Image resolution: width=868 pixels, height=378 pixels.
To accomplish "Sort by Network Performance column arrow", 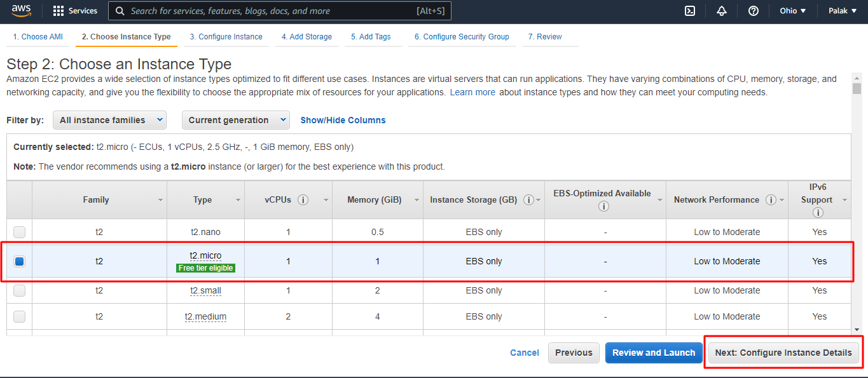I will 781,200.
